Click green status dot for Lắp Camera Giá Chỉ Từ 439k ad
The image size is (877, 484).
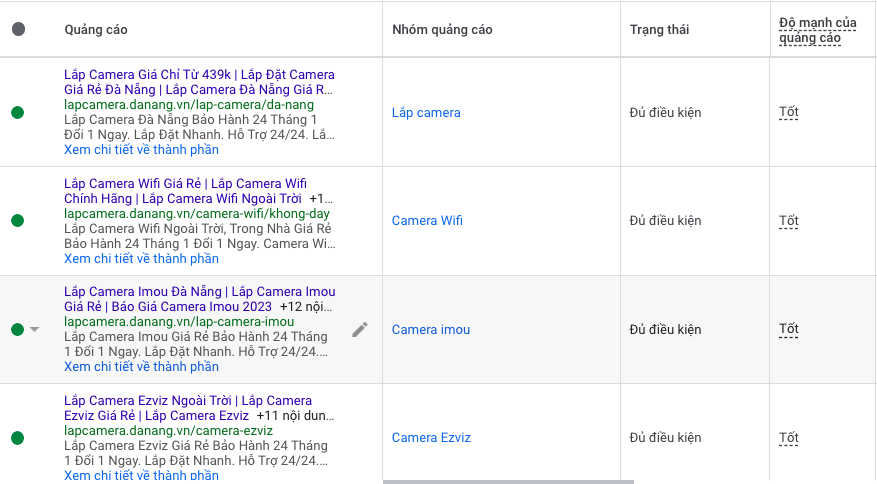coord(18,112)
